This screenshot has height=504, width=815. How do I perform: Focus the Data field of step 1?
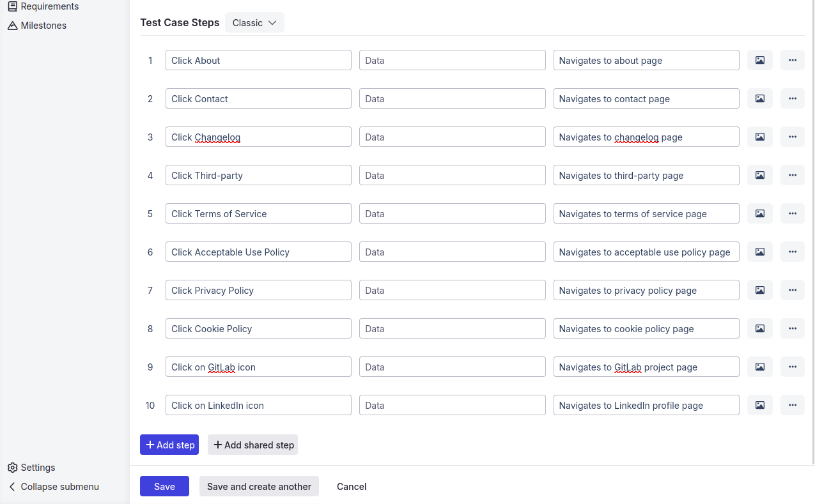pos(453,60)
